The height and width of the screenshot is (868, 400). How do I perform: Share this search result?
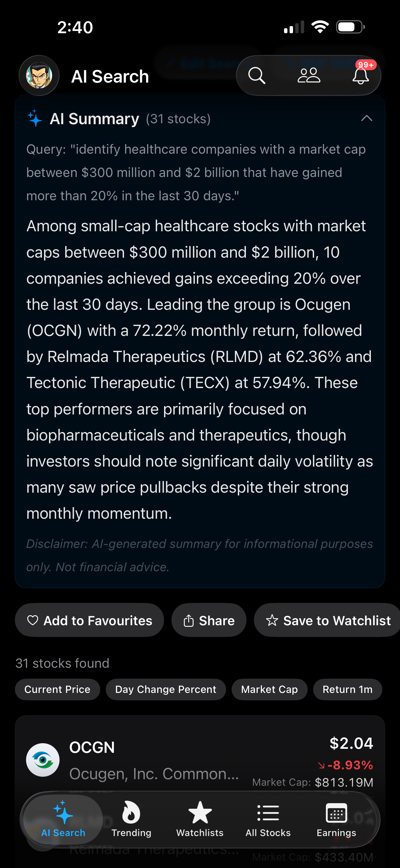pos(209,620)
